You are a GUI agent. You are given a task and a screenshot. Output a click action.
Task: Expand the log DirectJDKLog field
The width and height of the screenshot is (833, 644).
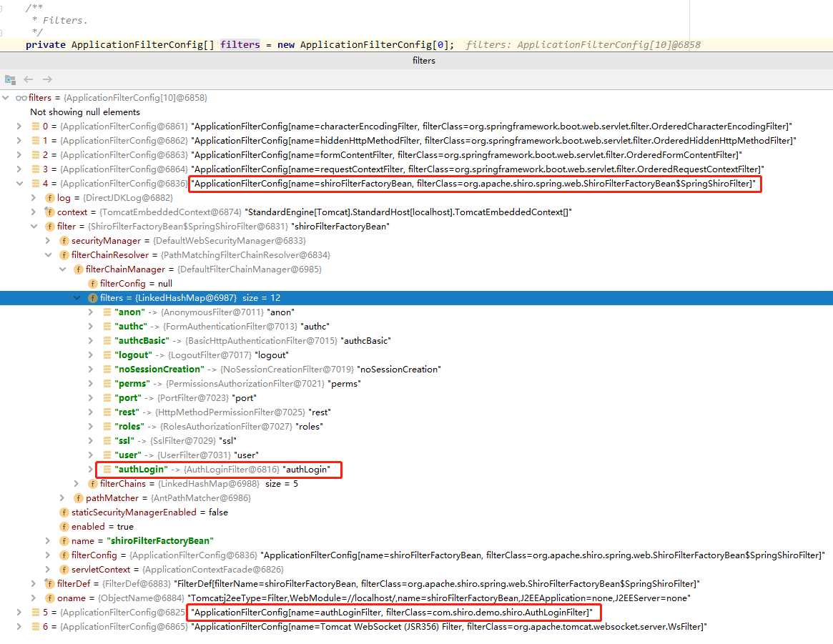pos(34,198)
